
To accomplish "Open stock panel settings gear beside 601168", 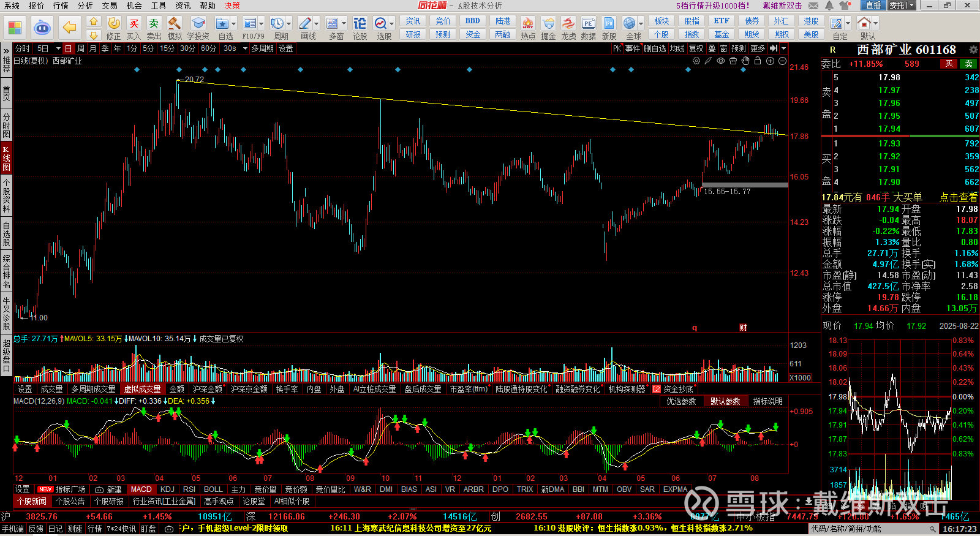I will tap(973, 50).
